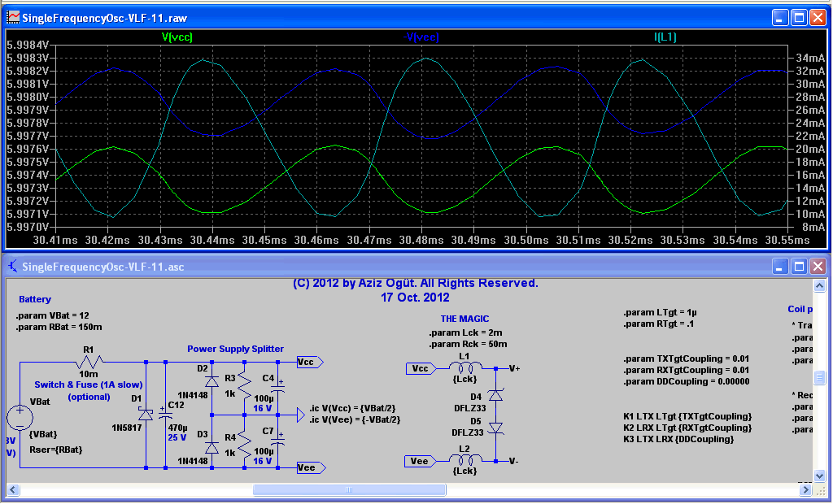Minimize the schematic .asc window
Viewport: 833px width, 504px height.
click(x=779, y=267)
